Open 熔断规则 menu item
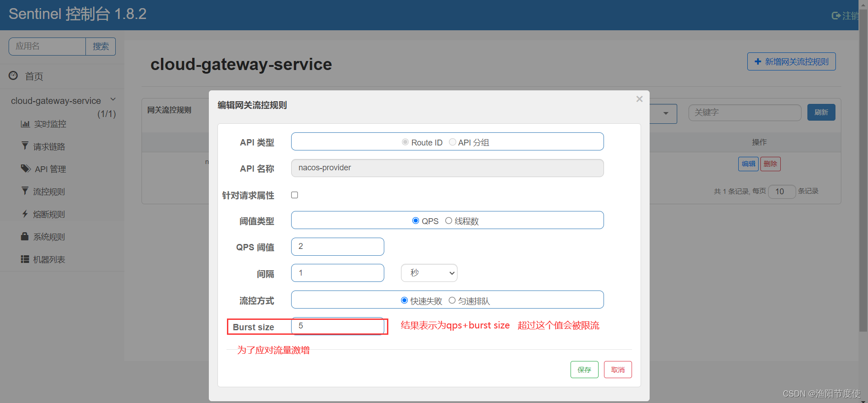Screen dimensions: 868x403 (49, 214)
